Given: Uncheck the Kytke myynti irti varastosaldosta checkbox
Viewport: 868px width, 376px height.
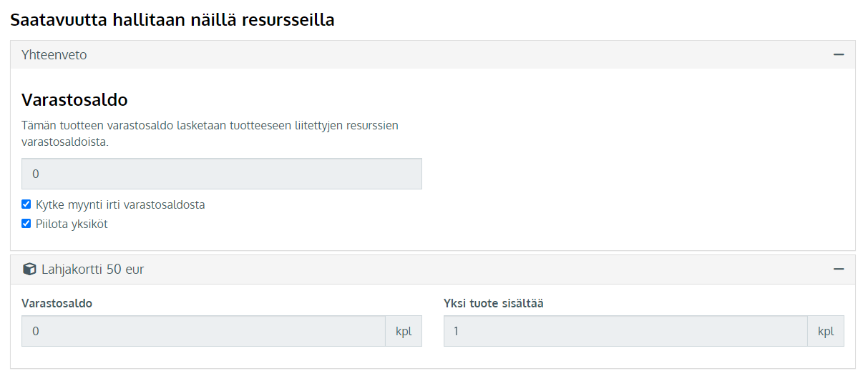Looking at the screenshot, I should coord(26,204).
